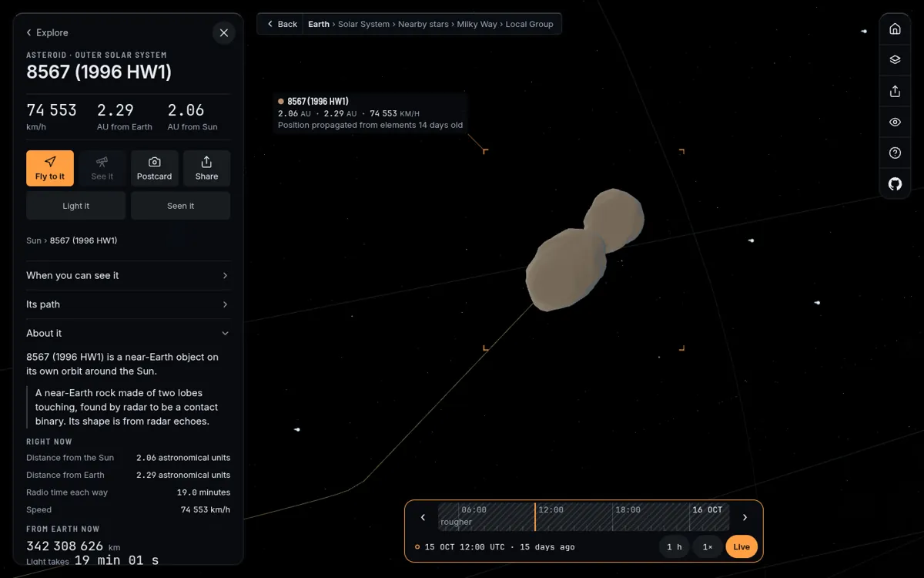Click the Live button

pyautogui.click(x=742, y=546)
